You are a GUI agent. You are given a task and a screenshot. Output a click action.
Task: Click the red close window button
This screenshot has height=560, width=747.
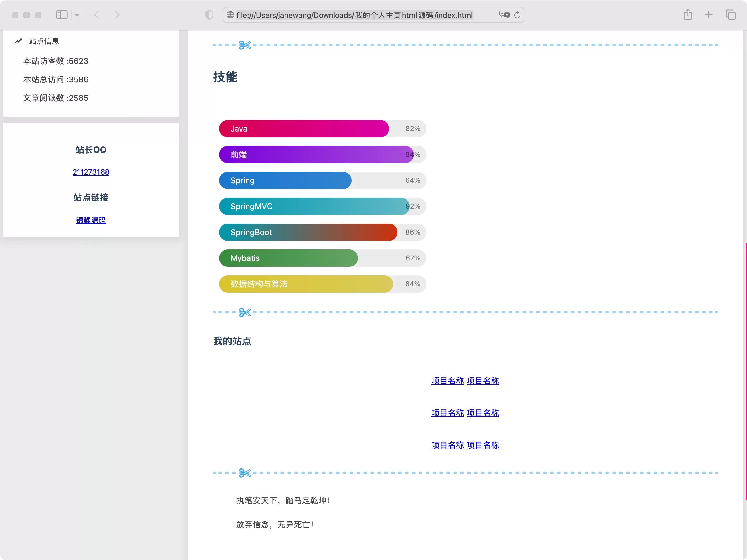[15, 15]
